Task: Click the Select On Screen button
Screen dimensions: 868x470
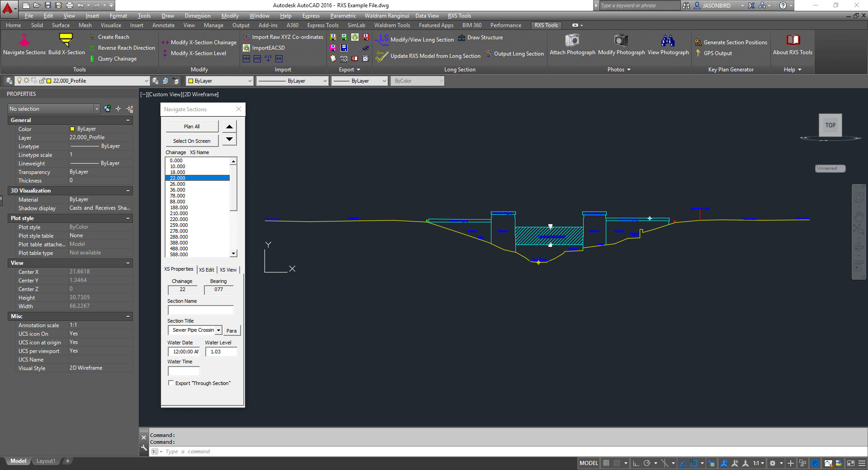Action: pos(192,141)
